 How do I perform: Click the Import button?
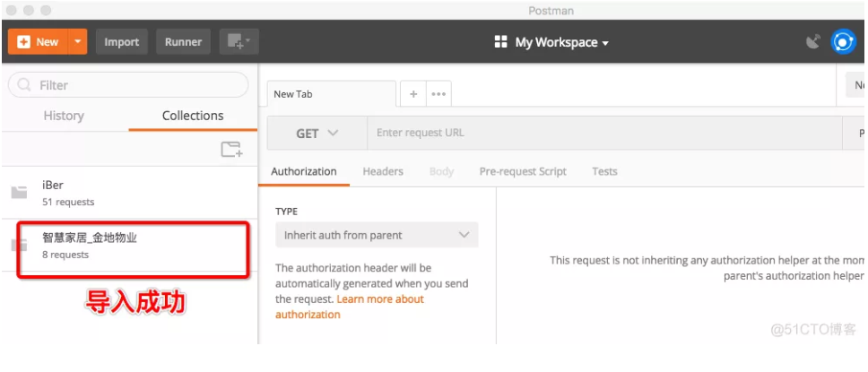pos(121,42)
